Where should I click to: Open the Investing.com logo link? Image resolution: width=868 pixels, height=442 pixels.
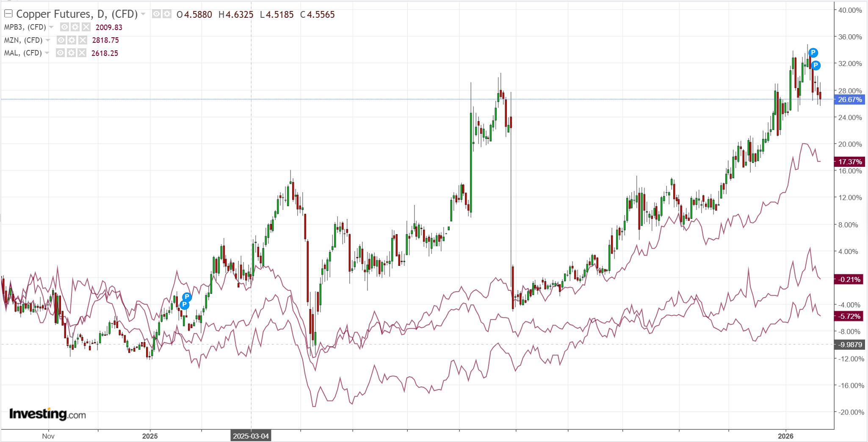47,414
